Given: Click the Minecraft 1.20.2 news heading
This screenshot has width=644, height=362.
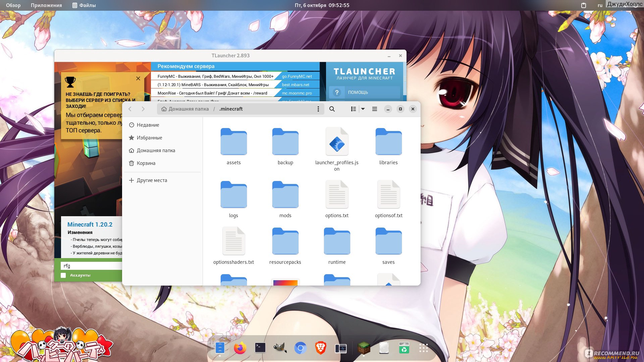Looking at the screenshot, I should (90, 225).
